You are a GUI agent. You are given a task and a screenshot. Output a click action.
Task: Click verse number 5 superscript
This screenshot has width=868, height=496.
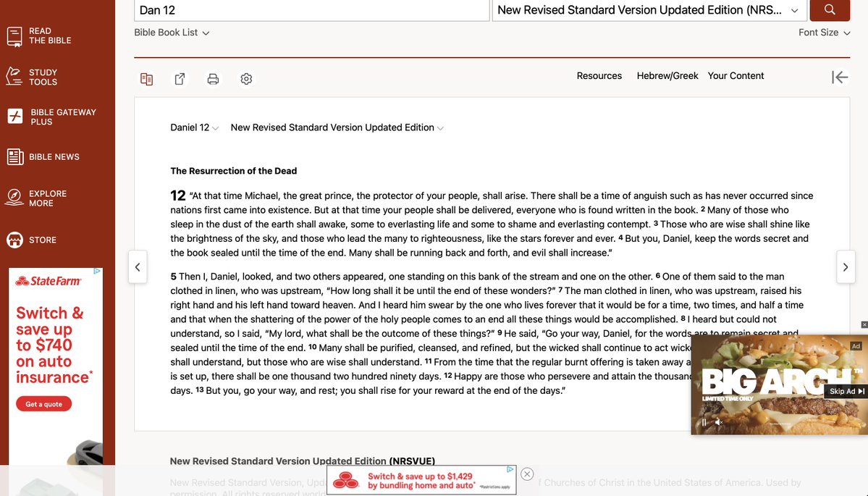(x=173, y=276)
